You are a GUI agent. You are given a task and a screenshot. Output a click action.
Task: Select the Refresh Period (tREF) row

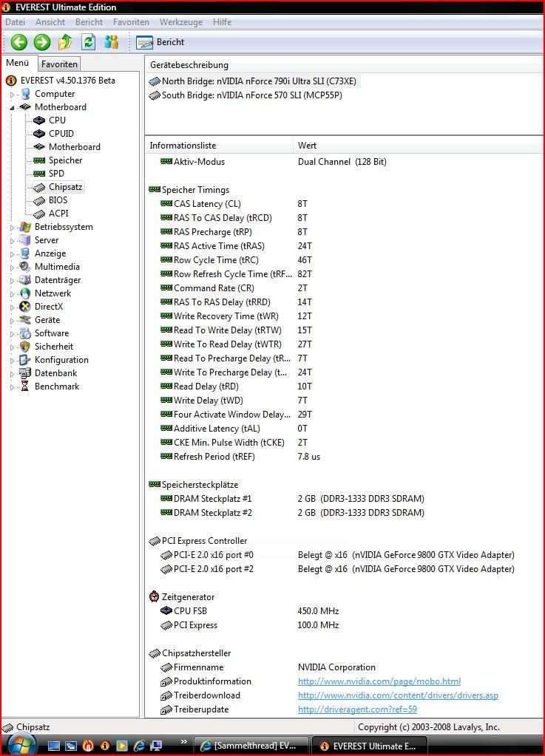click(x=240, y=457)
